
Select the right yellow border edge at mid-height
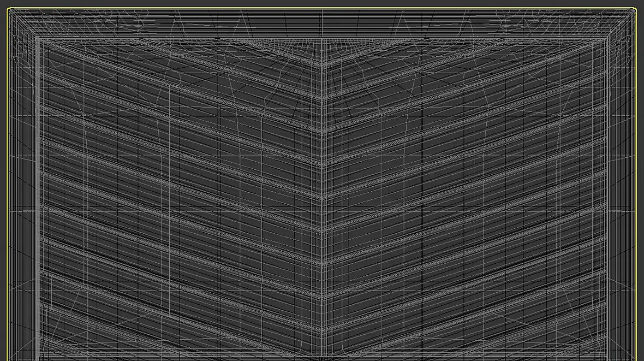(x=636, y=185)
